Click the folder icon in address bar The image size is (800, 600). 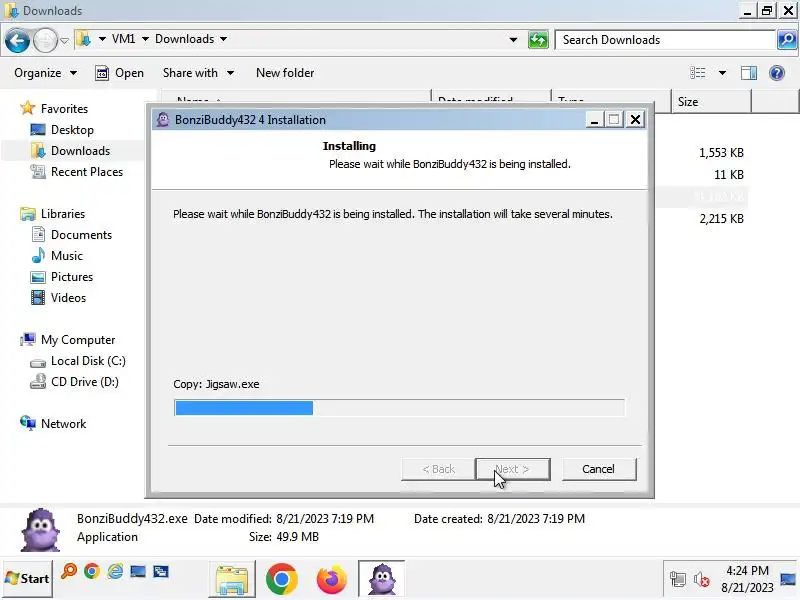pyautogui.click(x=84, y=39)
